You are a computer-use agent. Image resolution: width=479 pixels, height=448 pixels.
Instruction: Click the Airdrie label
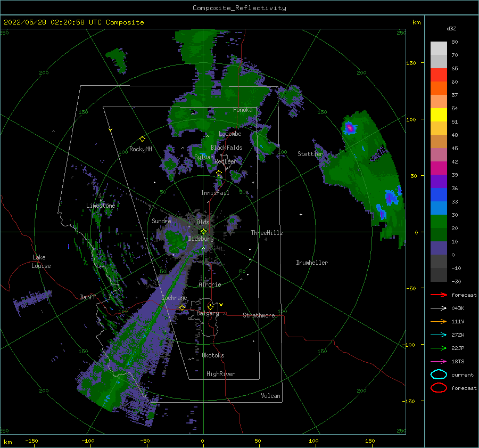210,284
